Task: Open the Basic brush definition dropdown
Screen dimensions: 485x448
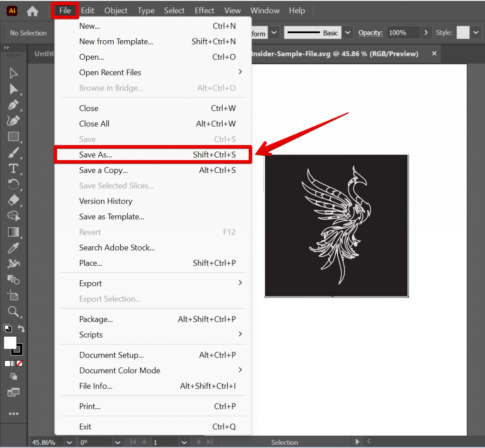Action: [348, 32]
